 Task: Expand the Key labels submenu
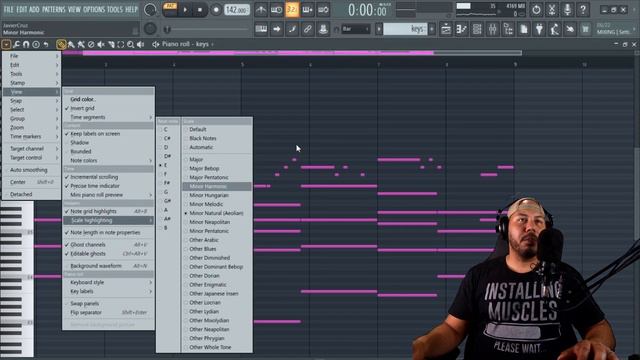[109, 291]
